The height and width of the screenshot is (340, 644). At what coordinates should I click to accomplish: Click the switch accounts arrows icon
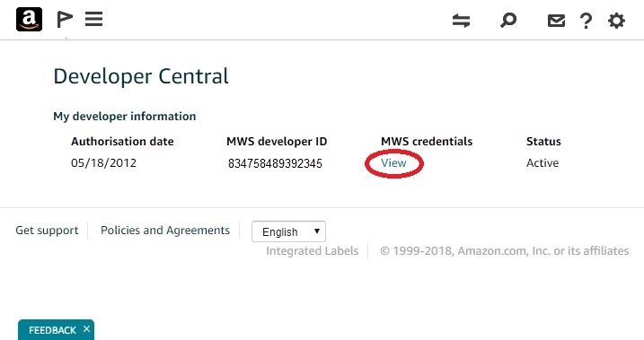click(461, 21)
